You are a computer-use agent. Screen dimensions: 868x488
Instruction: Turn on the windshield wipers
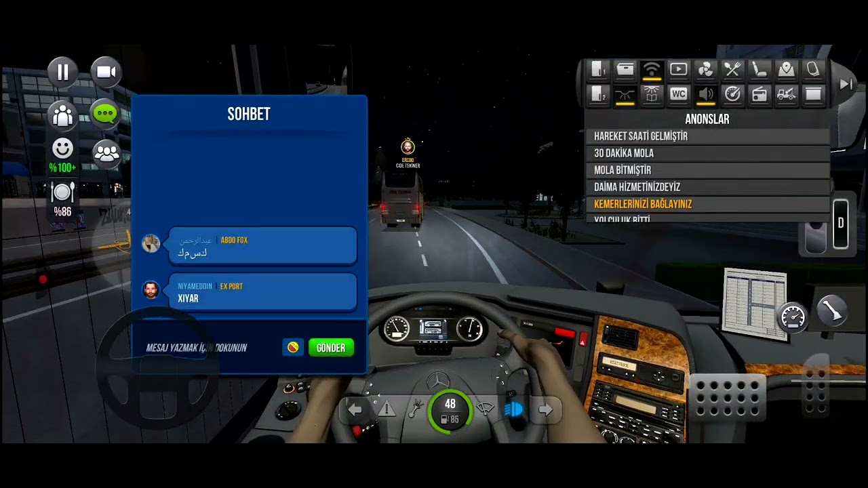[484, 409]
